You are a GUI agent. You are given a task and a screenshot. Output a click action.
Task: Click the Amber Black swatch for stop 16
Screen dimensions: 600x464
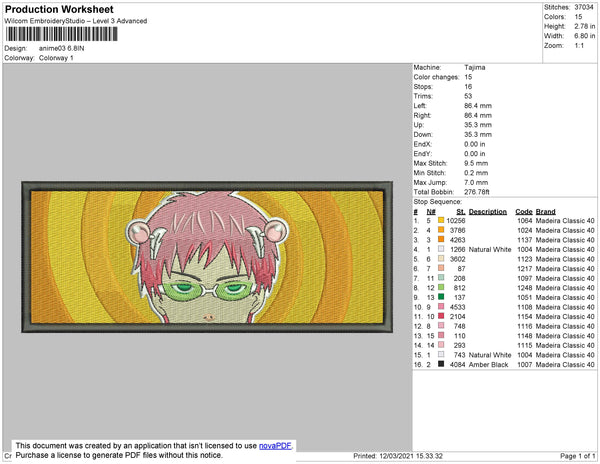441,364
